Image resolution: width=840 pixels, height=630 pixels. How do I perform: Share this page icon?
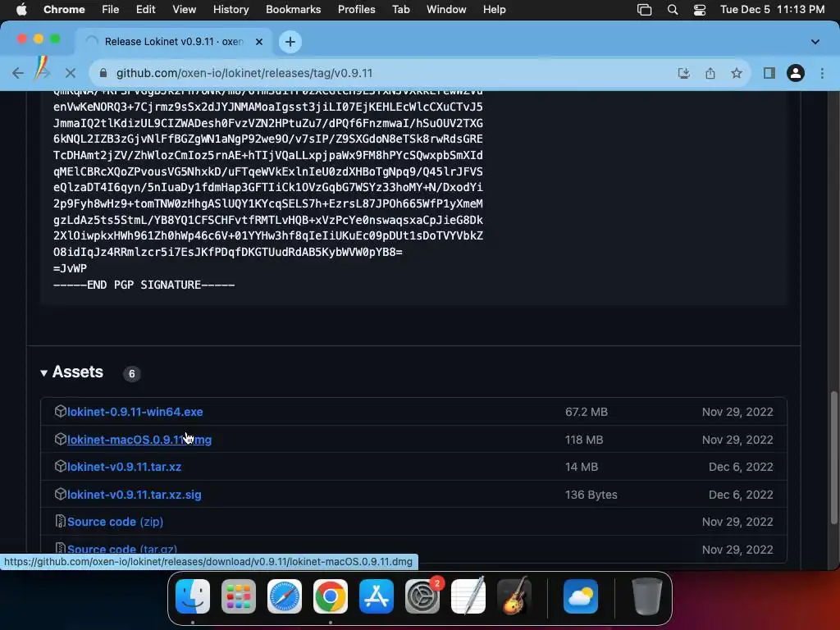coord(710,73)
